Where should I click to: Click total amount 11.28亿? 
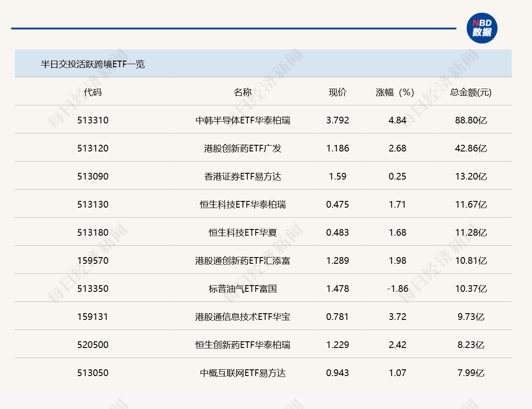tap(471, 233)
